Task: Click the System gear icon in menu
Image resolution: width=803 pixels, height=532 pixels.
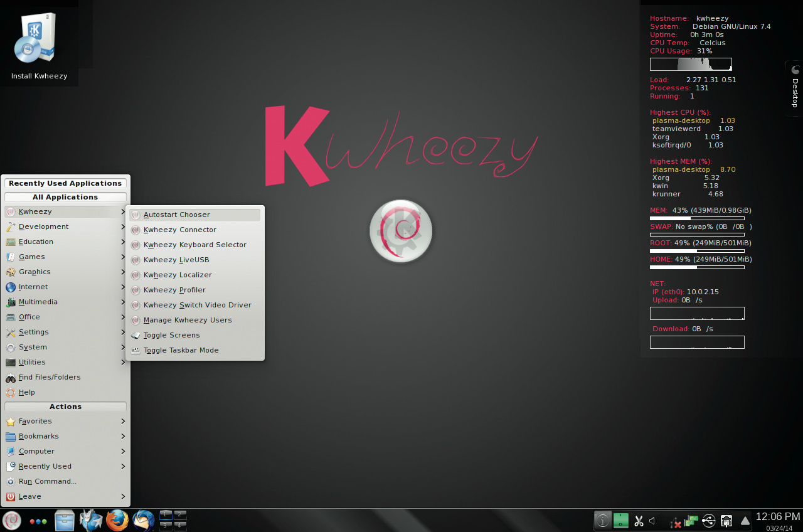Action: (11, 347)
